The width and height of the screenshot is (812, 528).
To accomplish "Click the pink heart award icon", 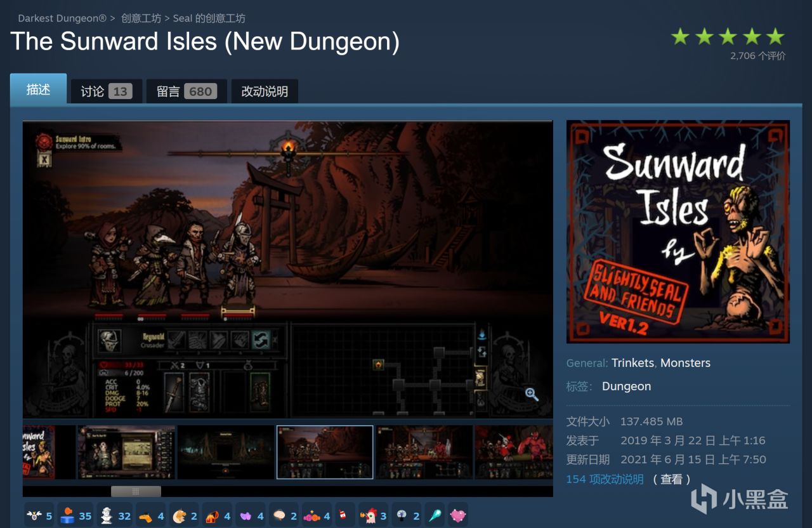I will [457, 516].
